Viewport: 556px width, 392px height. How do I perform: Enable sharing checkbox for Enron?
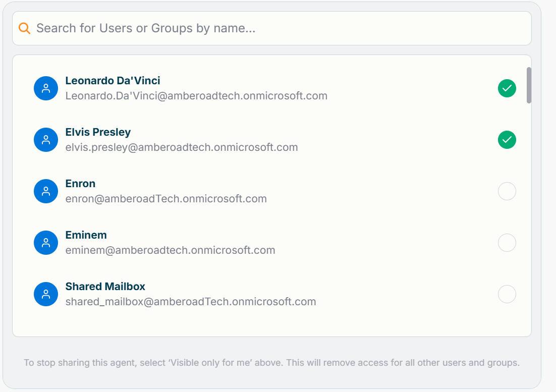pyautogui.click(x=507, y=191)
